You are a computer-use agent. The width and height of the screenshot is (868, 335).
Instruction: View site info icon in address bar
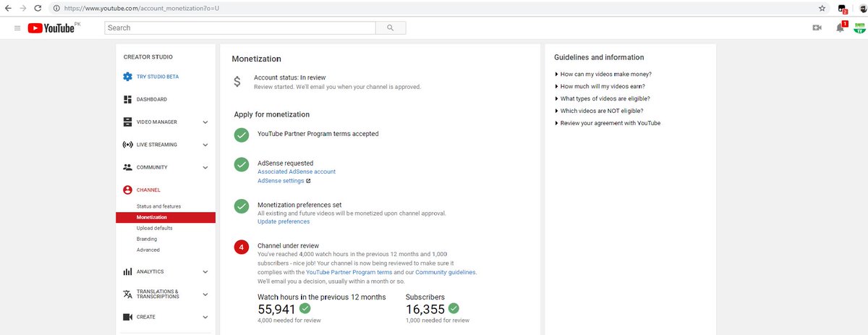[56, 7]
